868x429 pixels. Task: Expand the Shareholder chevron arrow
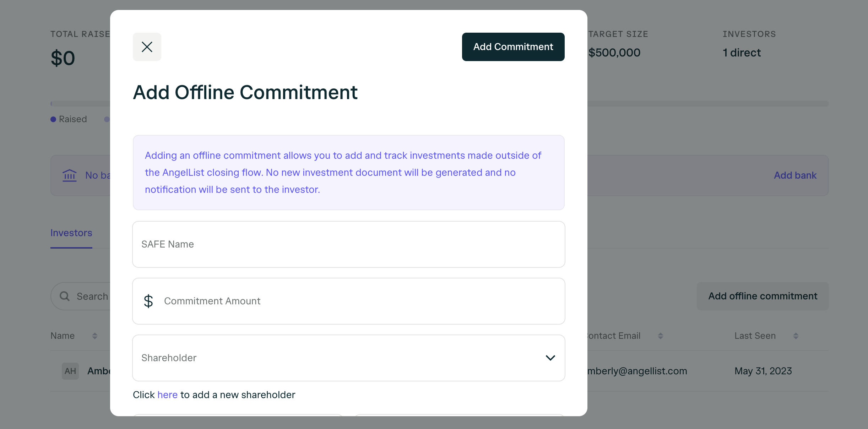[550, 358]
